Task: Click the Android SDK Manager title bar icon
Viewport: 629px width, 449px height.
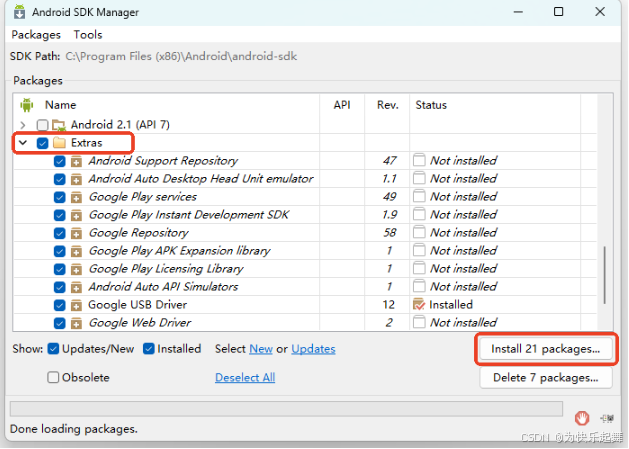Action: (19, 12)
